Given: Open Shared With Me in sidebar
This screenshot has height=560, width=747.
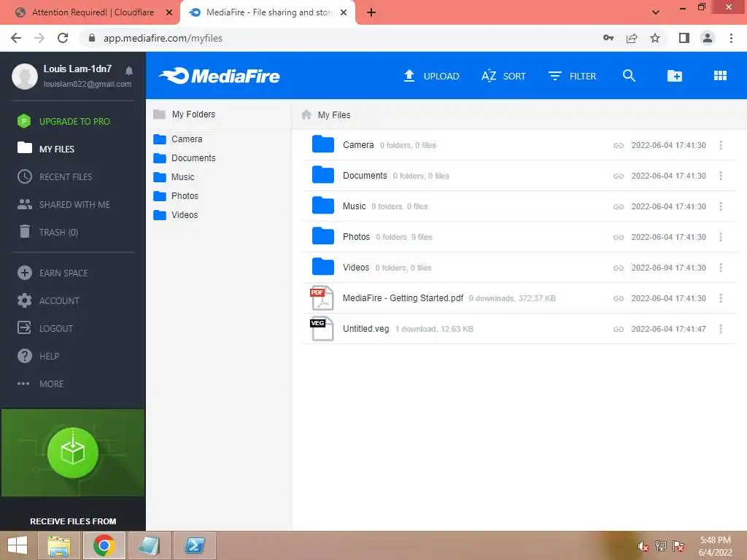Looking at the screenshot, I should point(63,204).
